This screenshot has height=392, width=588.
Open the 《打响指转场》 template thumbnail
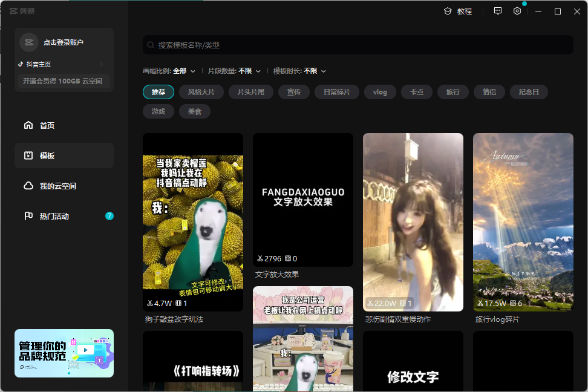193,361
